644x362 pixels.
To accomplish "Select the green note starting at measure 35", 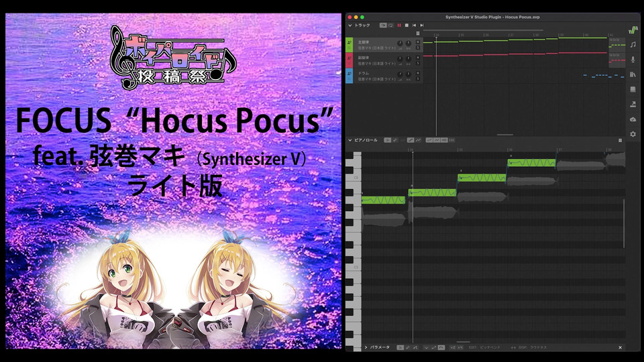I will coord(482,178).
